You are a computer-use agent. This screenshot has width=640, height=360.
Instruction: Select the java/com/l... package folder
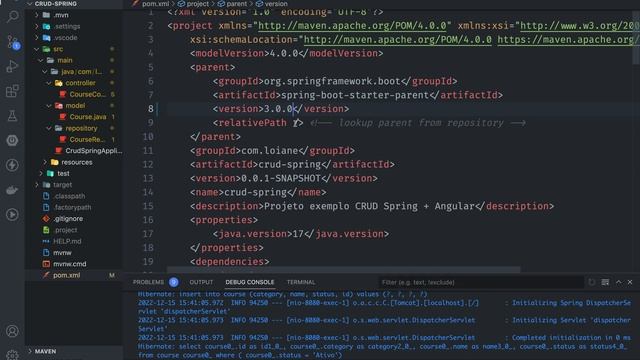(x=82, y=71)
